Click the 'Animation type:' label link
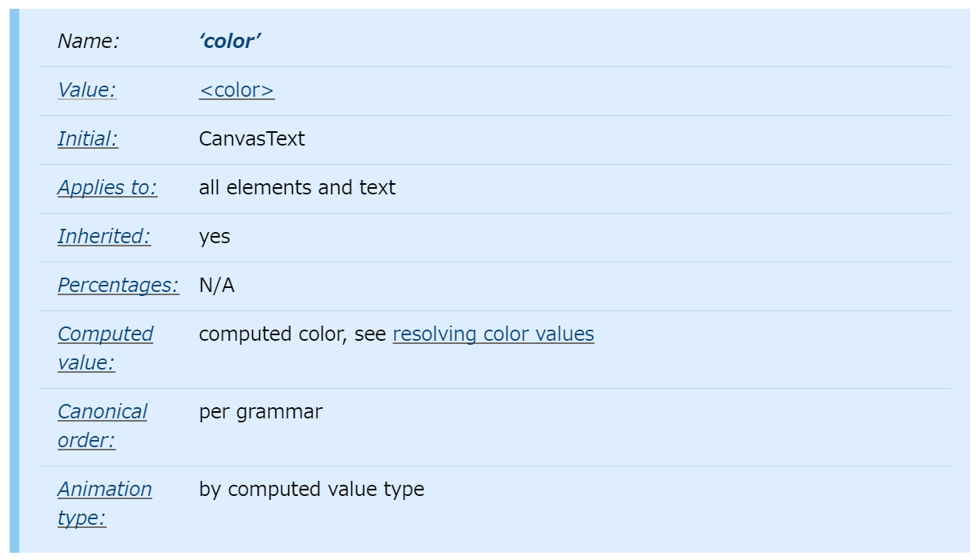The image size is (979, 560). [x=104, y=490]
